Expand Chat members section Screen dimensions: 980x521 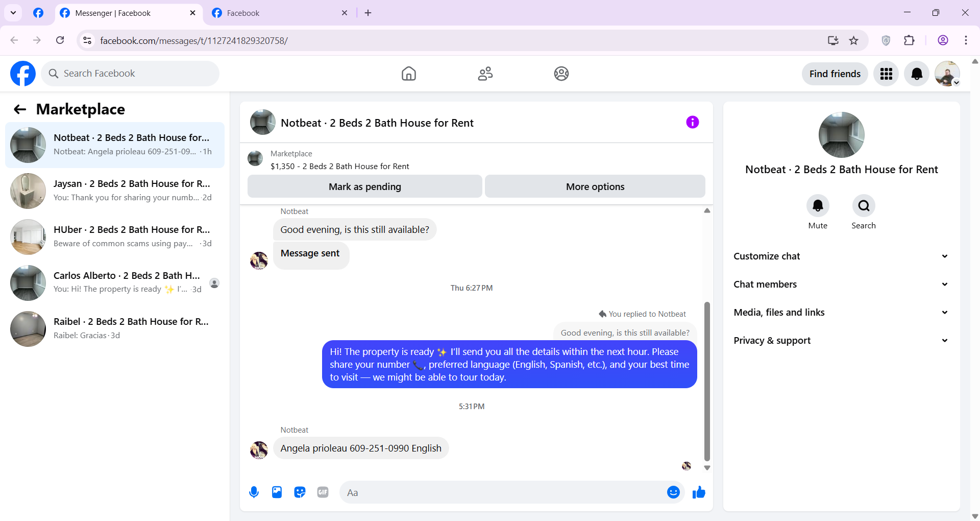[x=841, y=284]
